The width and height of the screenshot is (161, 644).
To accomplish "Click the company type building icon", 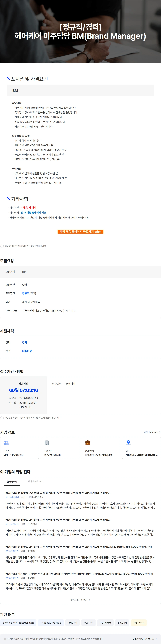I will pyautogui.click(x=47, y=443).
